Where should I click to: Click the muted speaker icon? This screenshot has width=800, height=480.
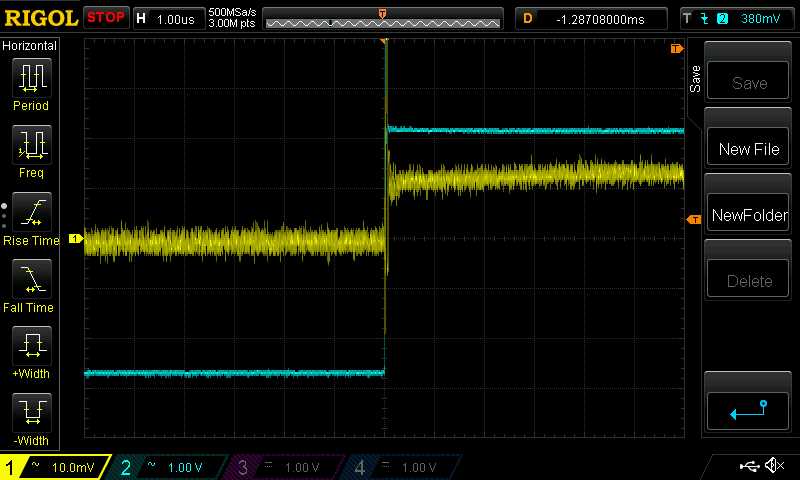point(774,465)
